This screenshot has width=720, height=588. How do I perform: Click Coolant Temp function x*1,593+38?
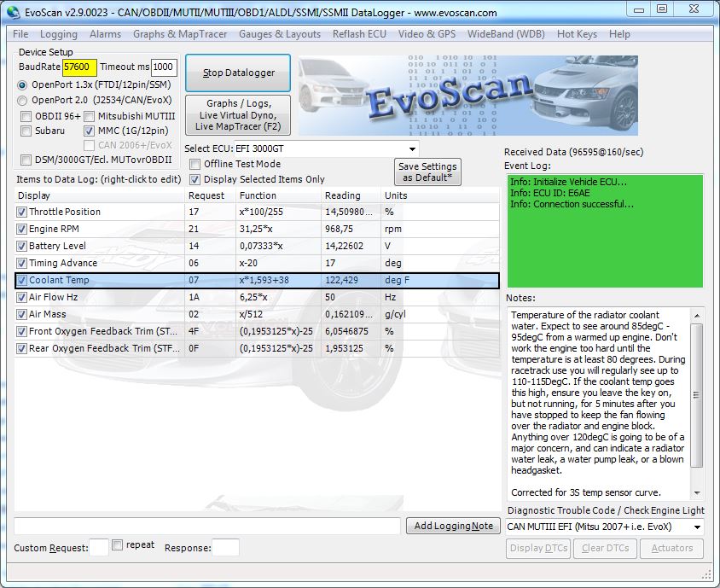264,280
